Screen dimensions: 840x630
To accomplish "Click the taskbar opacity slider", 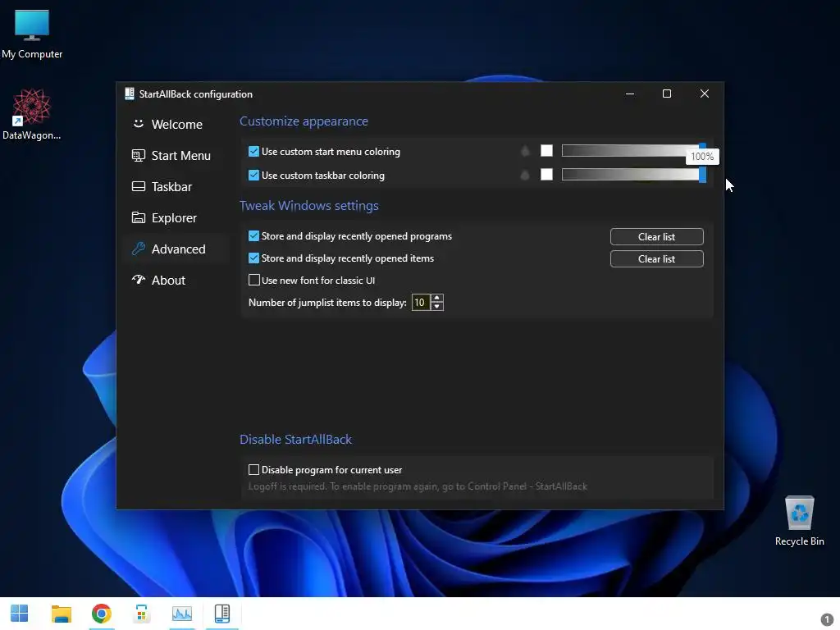I will [633, 175].
